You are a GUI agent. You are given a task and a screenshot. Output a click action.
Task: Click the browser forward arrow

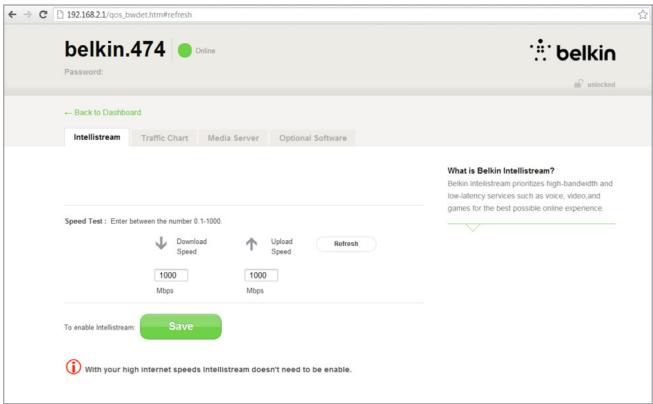point(27,15)
